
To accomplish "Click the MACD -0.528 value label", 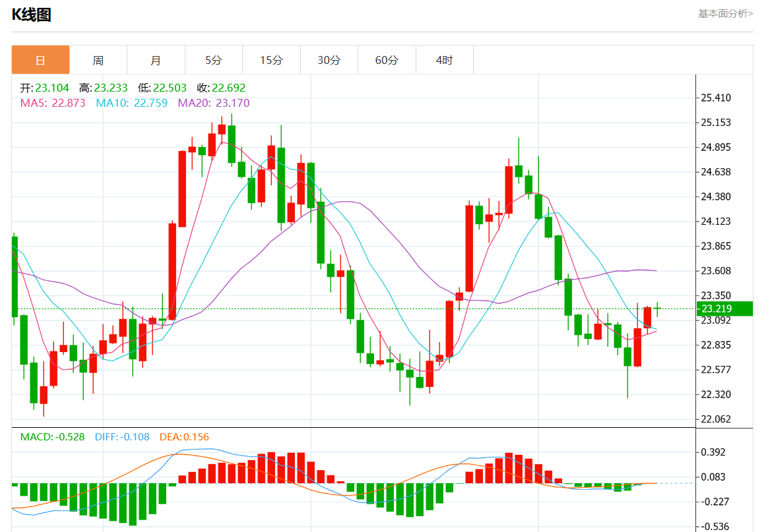I will [52, 436].
